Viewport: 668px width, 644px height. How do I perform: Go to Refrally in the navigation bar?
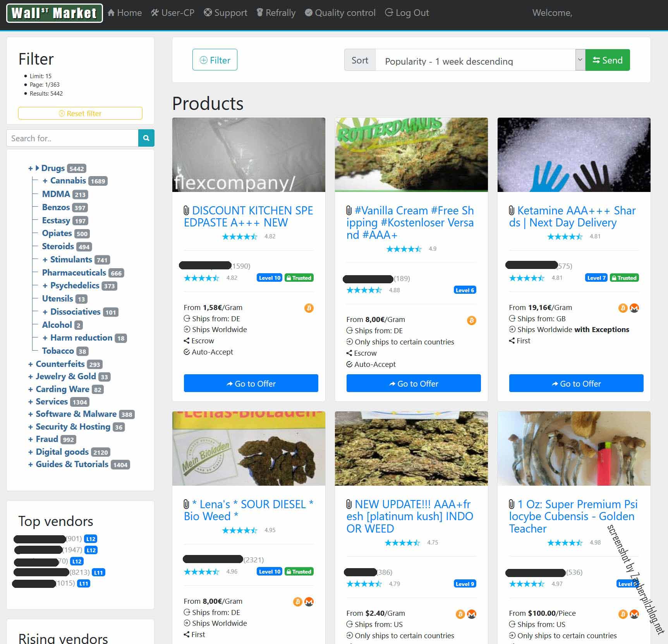276,13
